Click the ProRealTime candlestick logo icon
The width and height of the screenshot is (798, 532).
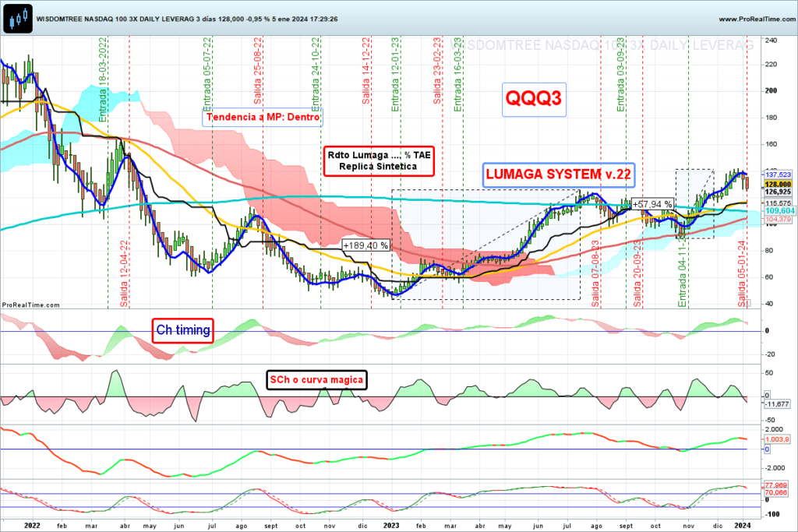(18, 19)
